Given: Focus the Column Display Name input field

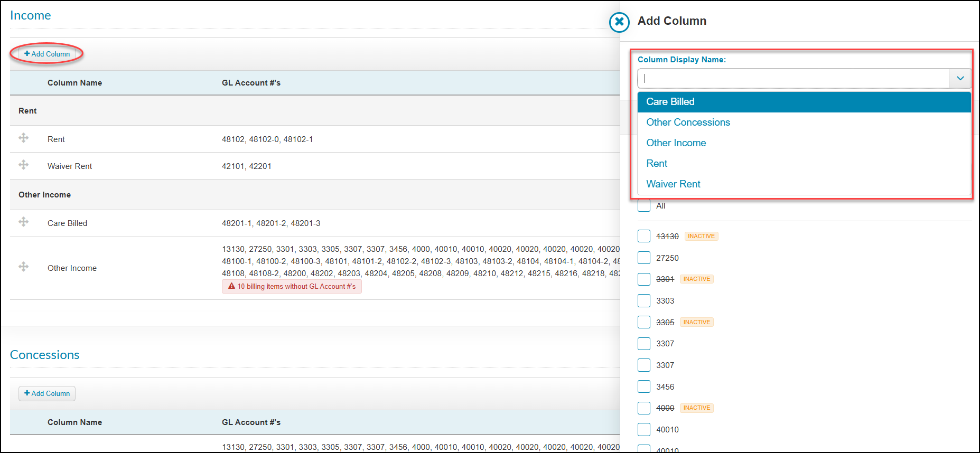Looking at the screenshot, I should (794, 78).
